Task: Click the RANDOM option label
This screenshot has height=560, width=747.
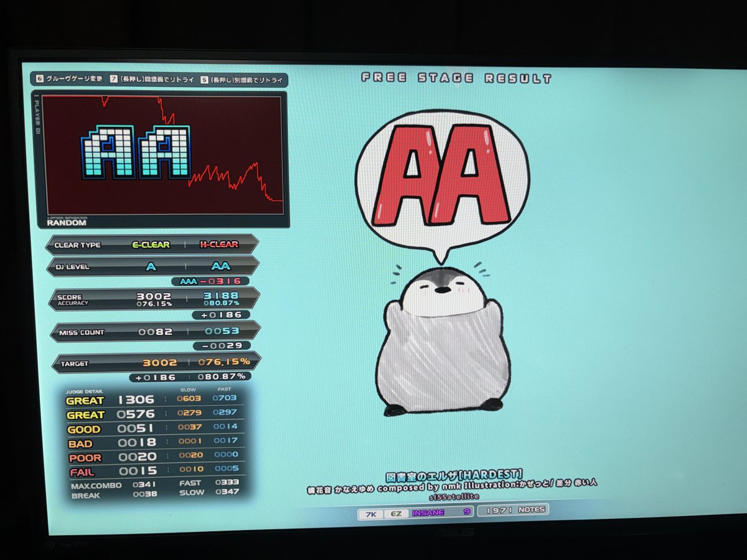Action: pyautogui.click(x=66, y=222)
